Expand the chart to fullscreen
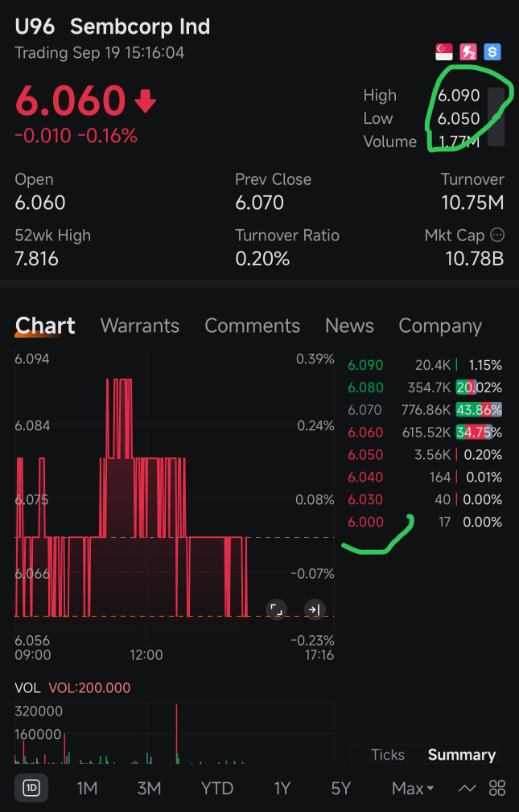519x812 pixels. 276,609
